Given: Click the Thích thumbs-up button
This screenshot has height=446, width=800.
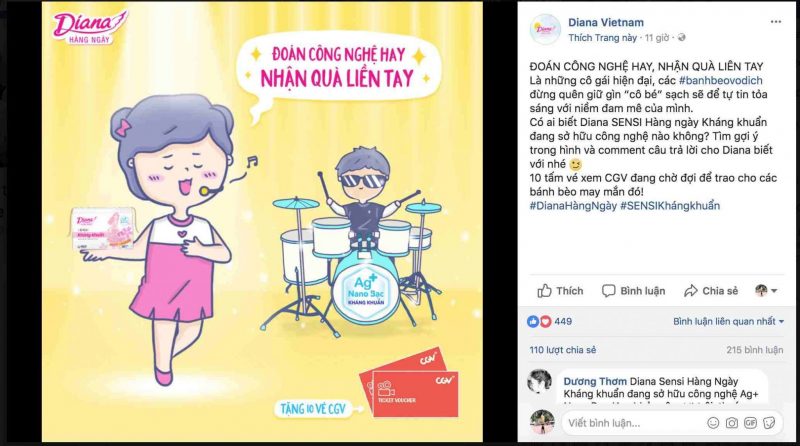Looking at the screenshot, I should [560, 291].
